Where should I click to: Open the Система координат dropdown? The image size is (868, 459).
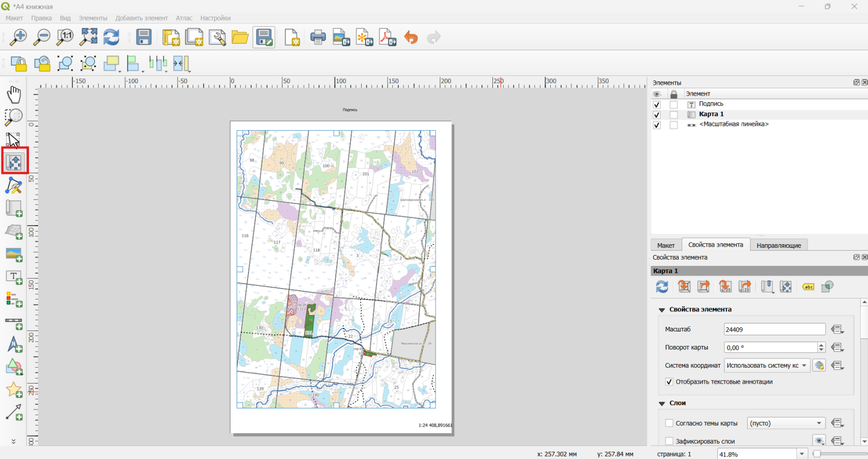(x=767, y=366)
